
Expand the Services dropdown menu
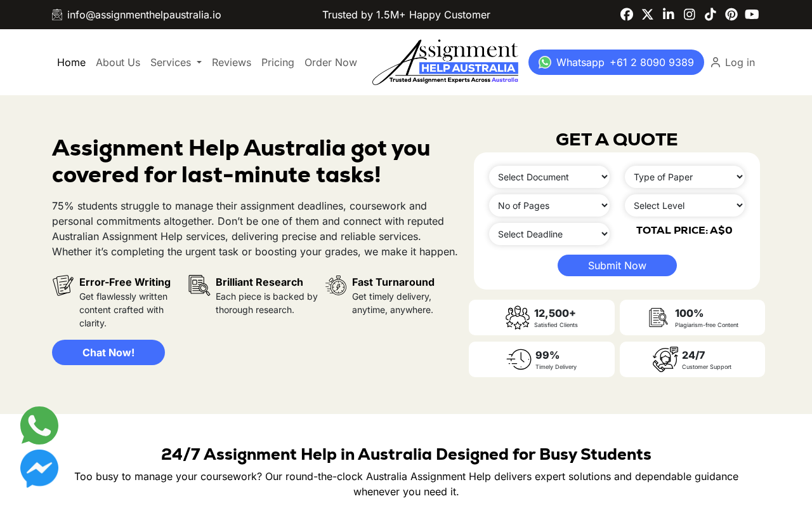coord(176,62)
